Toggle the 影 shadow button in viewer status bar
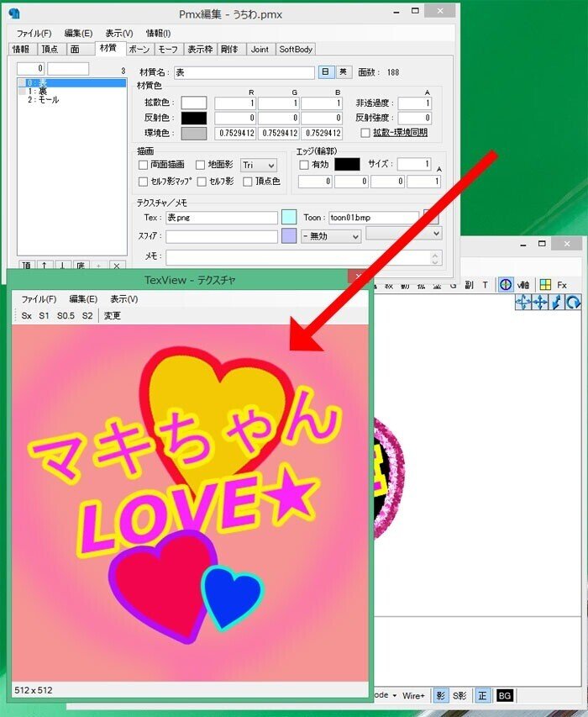Screen dimensions: 588x717 pos(440,695)
